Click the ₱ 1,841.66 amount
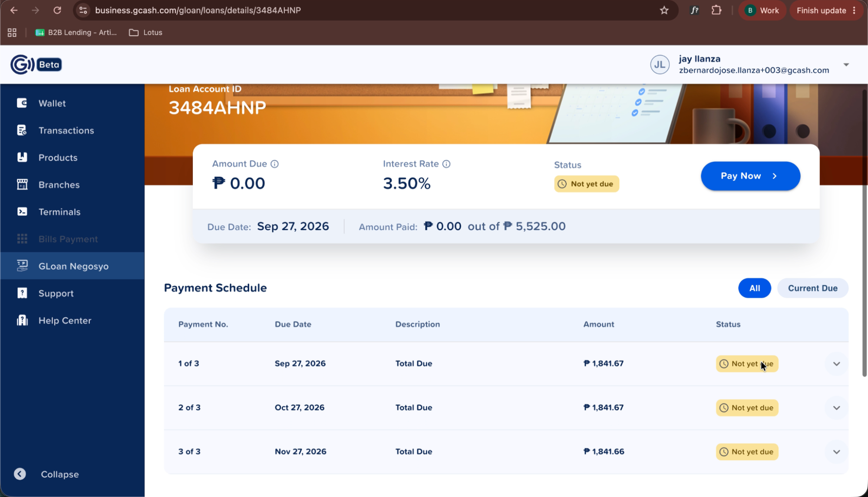The height and width of the screenshot is (497, 868). [x=604, y=451]
